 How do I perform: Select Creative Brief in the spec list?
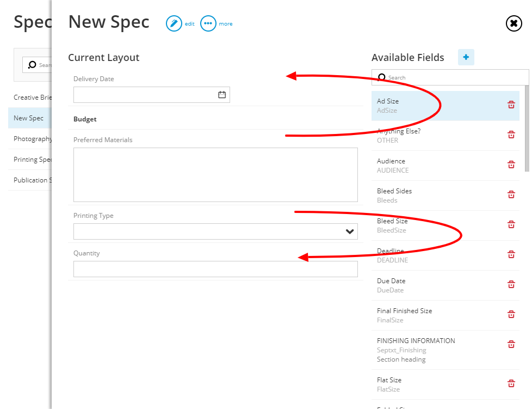coord(30,97)
